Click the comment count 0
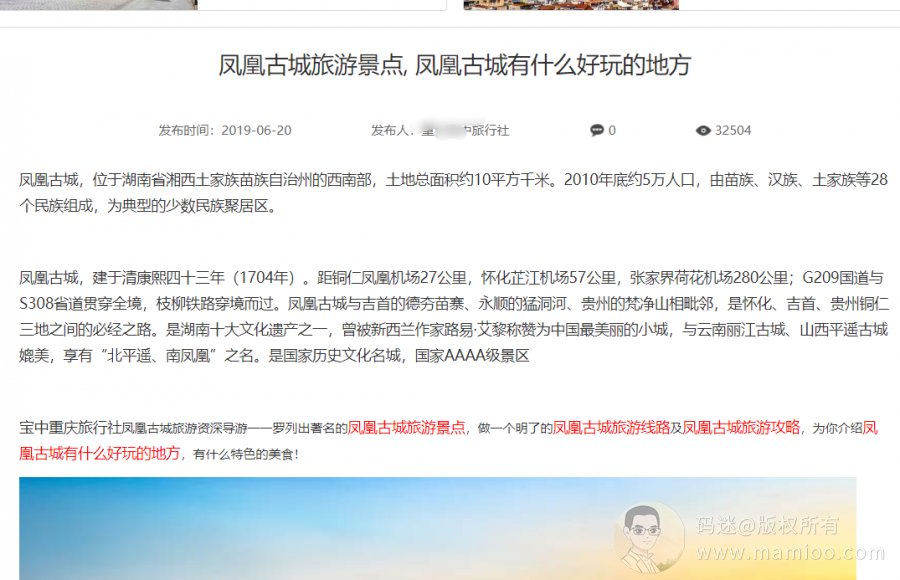The height and width of the screenshot is (580, 900). pos(612,130)
